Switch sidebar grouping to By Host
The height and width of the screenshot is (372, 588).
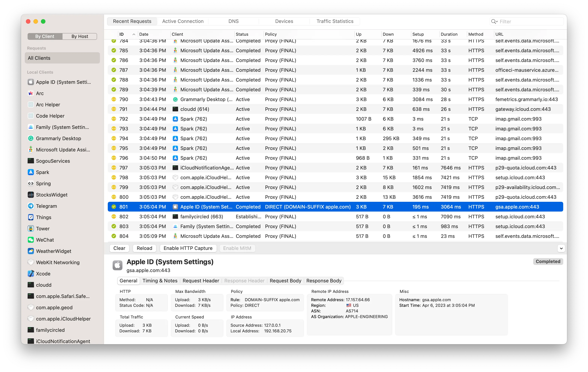click(80, 36)
